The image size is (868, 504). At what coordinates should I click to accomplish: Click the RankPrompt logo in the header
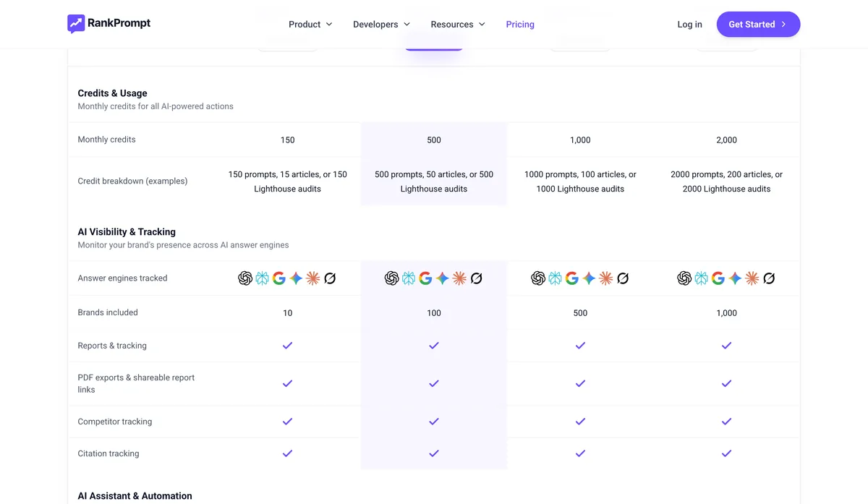109,23
